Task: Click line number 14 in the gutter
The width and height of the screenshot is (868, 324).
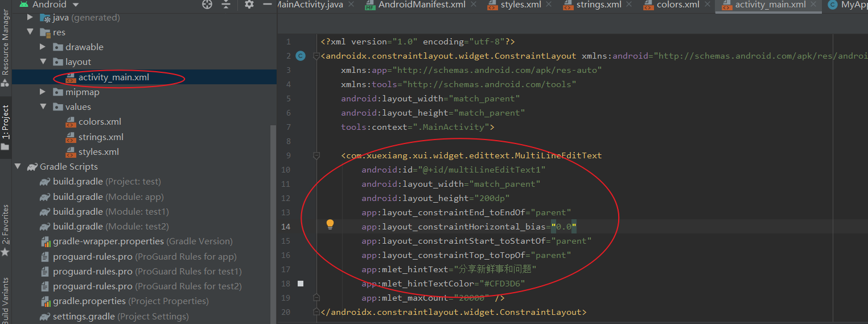Action: click(x=286, y=227)
